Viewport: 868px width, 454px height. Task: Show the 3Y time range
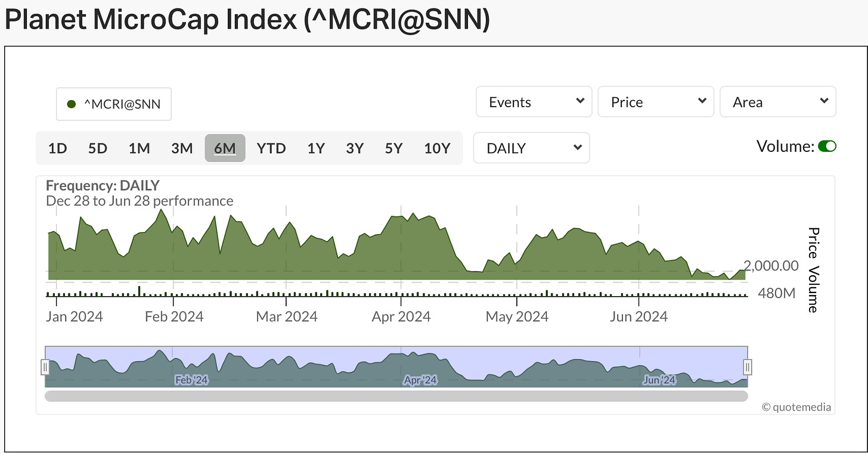click(355, 148)
